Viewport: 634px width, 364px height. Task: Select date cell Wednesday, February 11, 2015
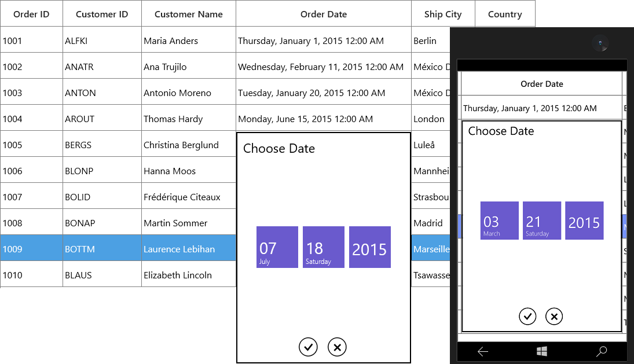[324, 66]
